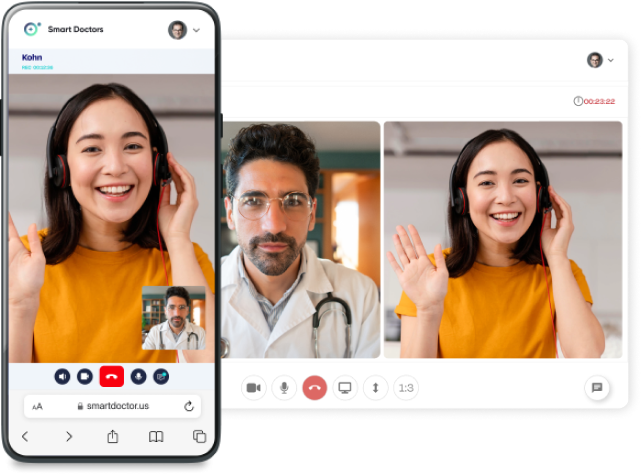Toggle the desktop video camera button
Image resolution: width=643 pixels, height=474 pixels.
pos(254,388)
